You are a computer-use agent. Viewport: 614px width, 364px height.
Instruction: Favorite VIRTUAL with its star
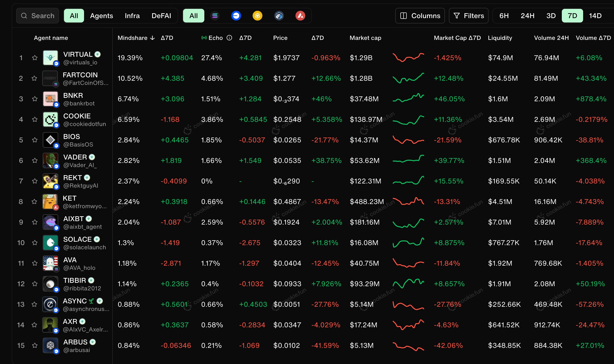pyautogui.click(x=35, y=58)
